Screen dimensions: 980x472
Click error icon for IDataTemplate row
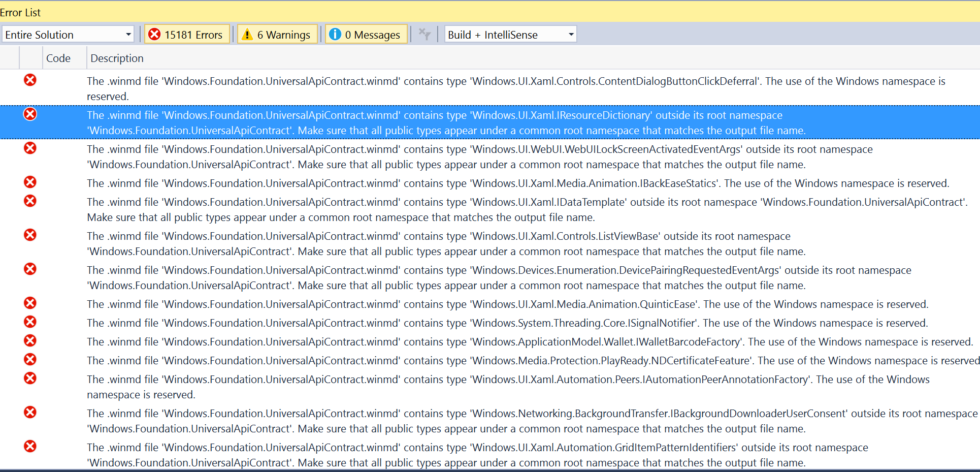point(30,201)
